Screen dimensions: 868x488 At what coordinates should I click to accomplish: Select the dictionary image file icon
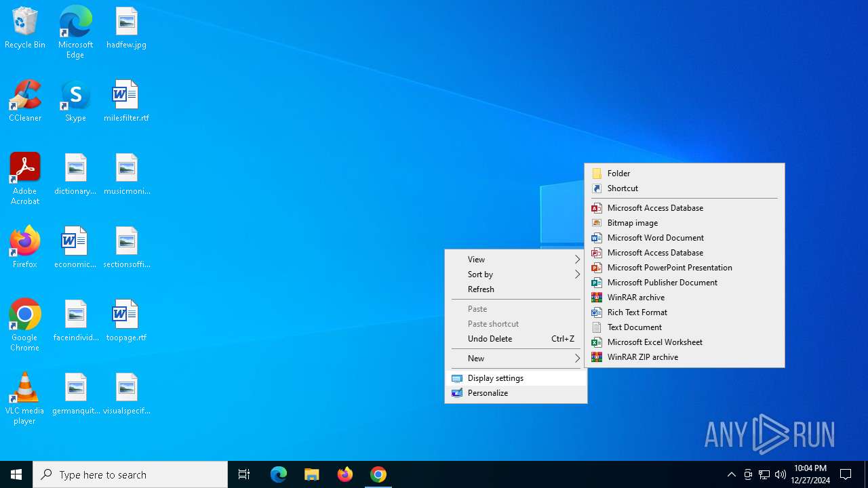(75, 175)
